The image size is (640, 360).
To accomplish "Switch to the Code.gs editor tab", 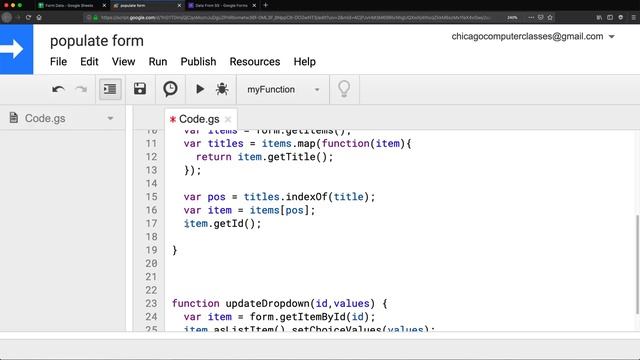I will click(x=199, y=119).
